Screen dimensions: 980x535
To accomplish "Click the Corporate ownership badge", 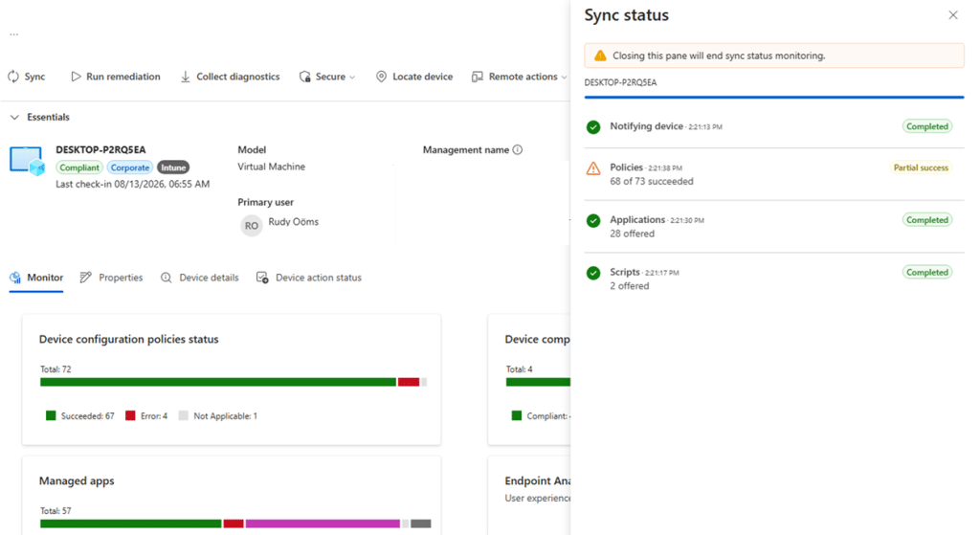I will pyautogui.click(x=130, y=167).
